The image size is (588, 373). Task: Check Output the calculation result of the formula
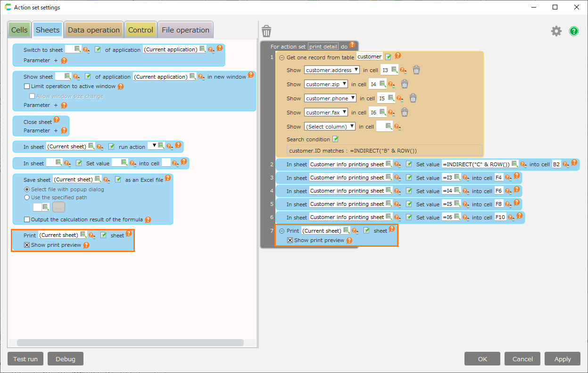pyautogui.click(x=27, y=219)
